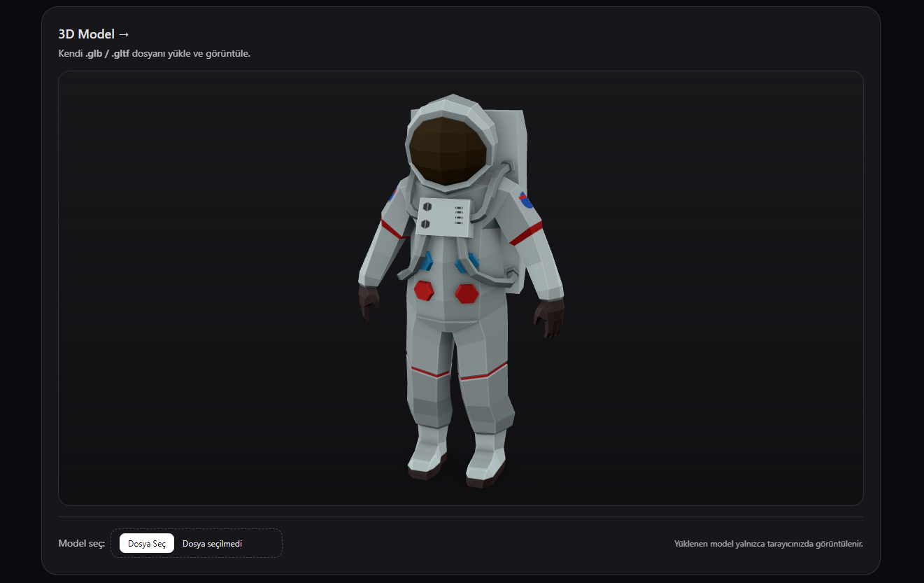The width and height of the screenshot is (924, 583).
Task: Click the Dosya seçilmedi file status text
Action: tap(212, 544)
